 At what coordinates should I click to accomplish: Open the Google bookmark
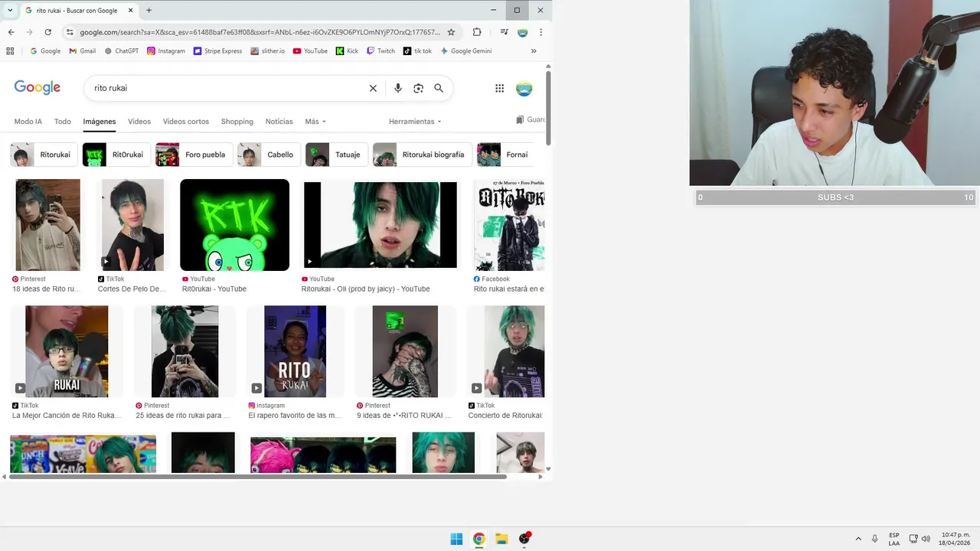pos(45,51)
